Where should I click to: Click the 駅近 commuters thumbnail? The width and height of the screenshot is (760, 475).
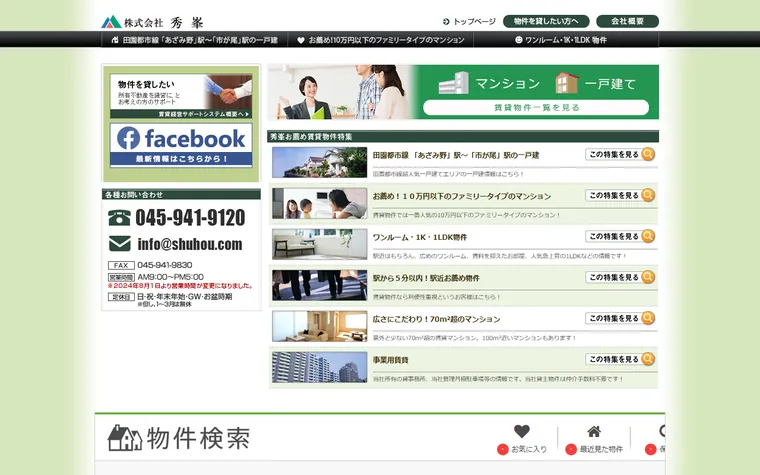pos(319,285)
